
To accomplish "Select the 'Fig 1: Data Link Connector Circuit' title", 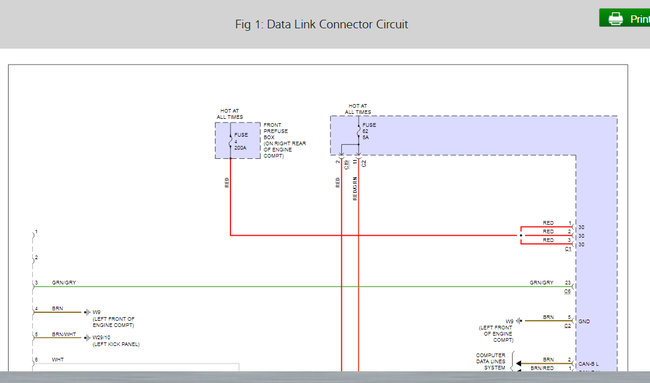I will (x=321, y=24).
